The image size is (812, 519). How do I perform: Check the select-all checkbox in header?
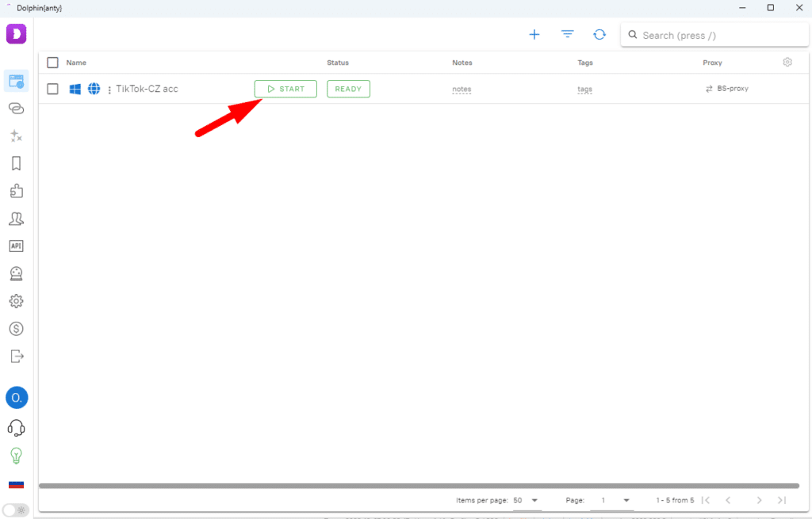(x=53, y=63)
